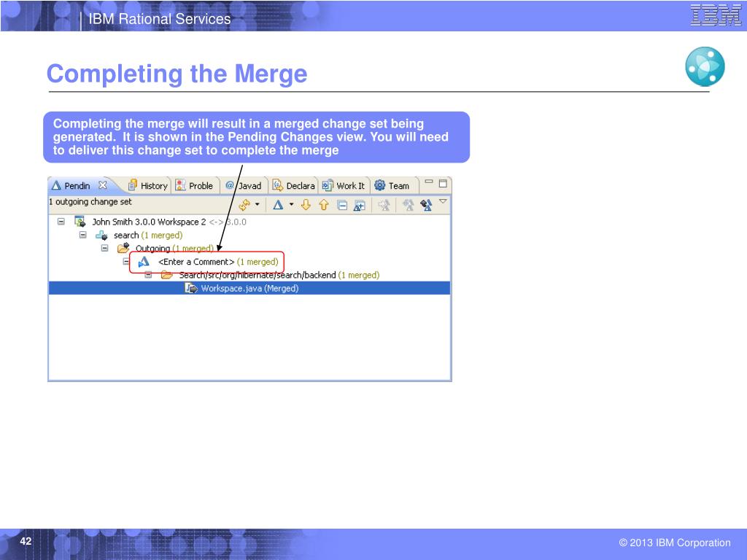Click the Refresh remote changes icon
Image resolution: width=747 pixels, height=560 pixels.
[244, 205]
